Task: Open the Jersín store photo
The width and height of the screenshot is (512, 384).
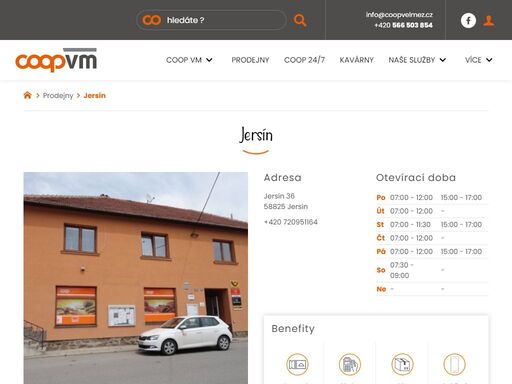Action: coord(136,278)
